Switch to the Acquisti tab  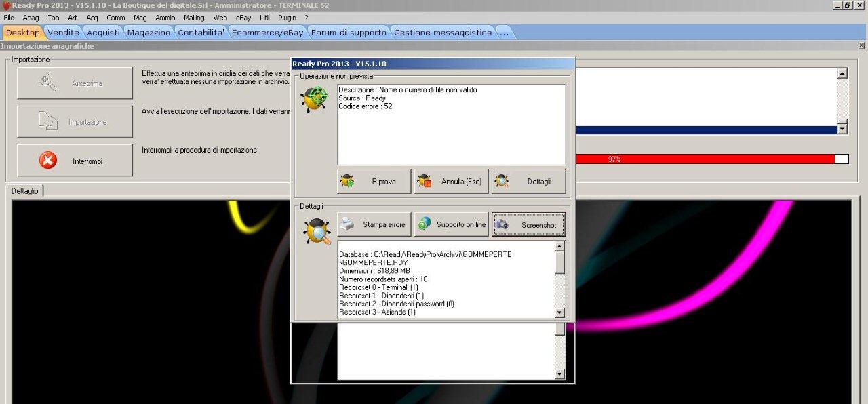103,33
